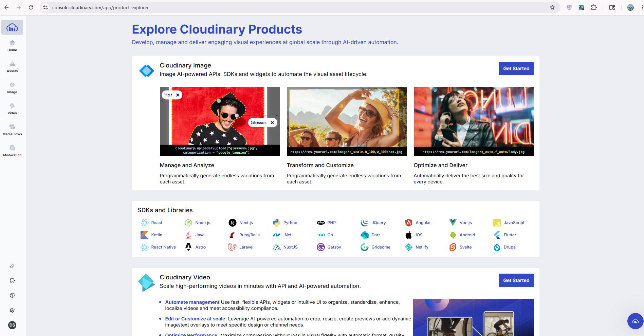644x336 pixels.
Task: Click the site information icon in the address bar
Action: 45,7
